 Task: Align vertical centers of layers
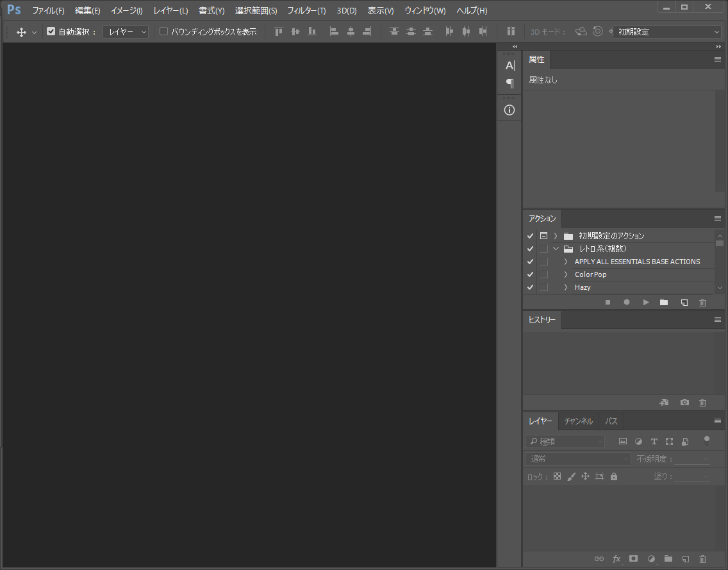[x=295, y=31]
